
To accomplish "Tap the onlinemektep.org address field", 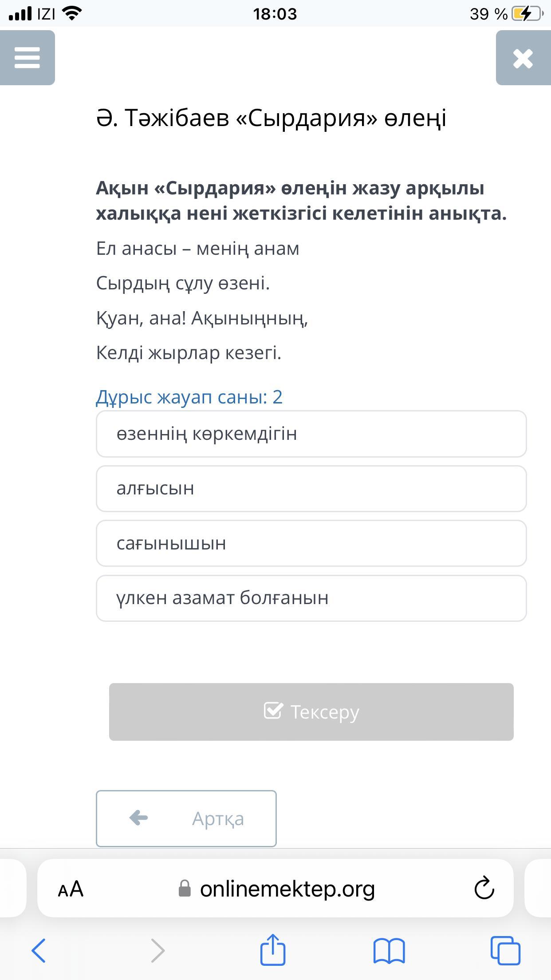I will click(275, 888).
